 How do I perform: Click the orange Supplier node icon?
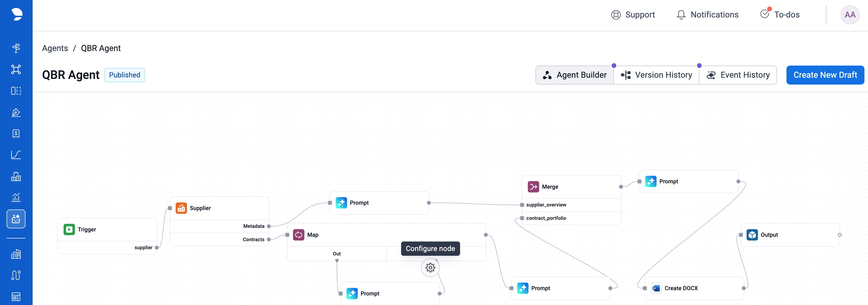click(x=181, y=208)
